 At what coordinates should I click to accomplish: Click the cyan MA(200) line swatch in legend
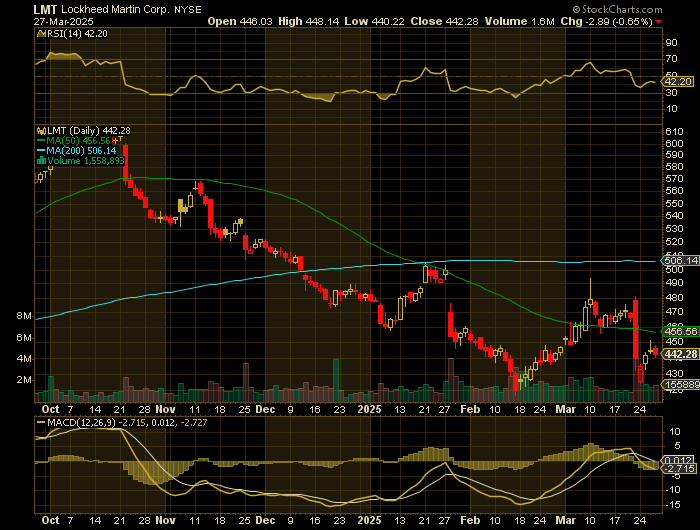[x=41, y=151]
